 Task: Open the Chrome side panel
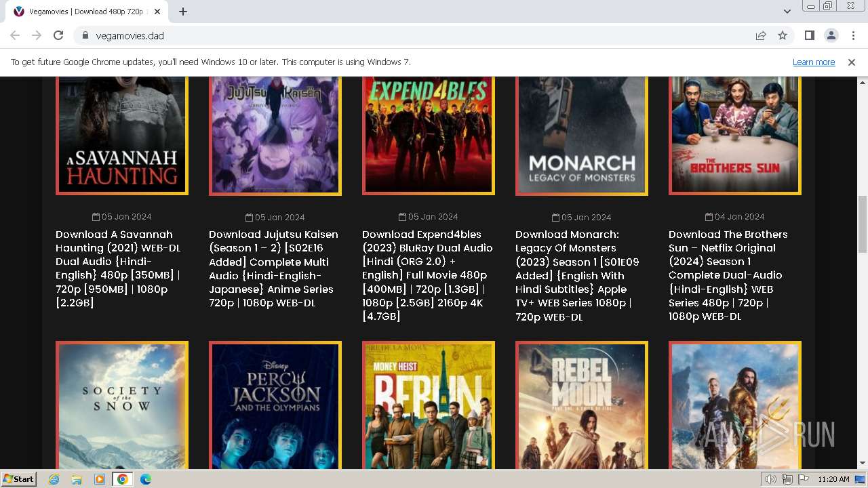[810, 35]
